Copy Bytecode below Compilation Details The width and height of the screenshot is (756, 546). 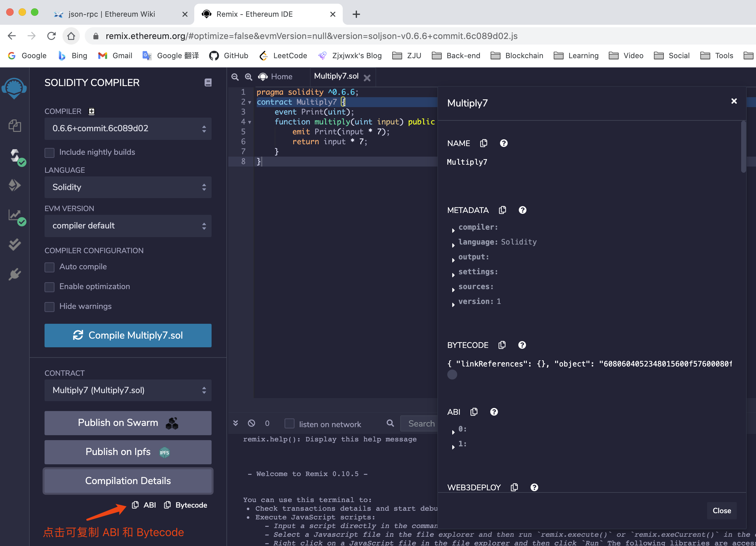point(186,505)
